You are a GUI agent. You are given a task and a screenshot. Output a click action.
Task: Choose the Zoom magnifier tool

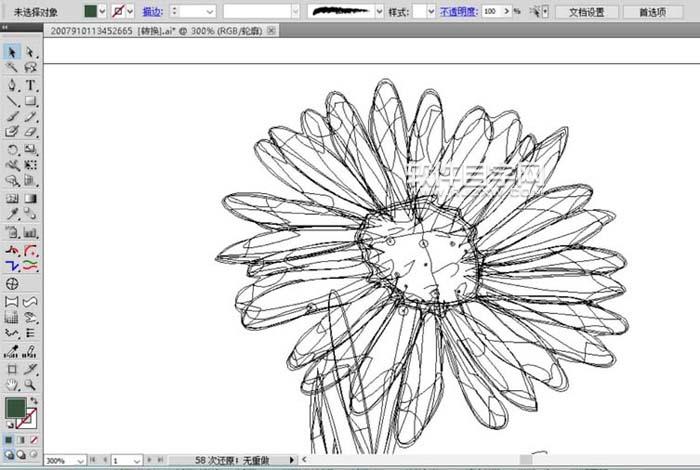pos(30,384)
